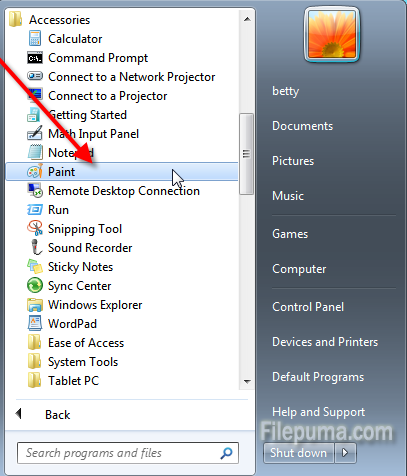Click the green Sync Center icon
The width and height of the screenshot is (407, 476).
point(35,286)
